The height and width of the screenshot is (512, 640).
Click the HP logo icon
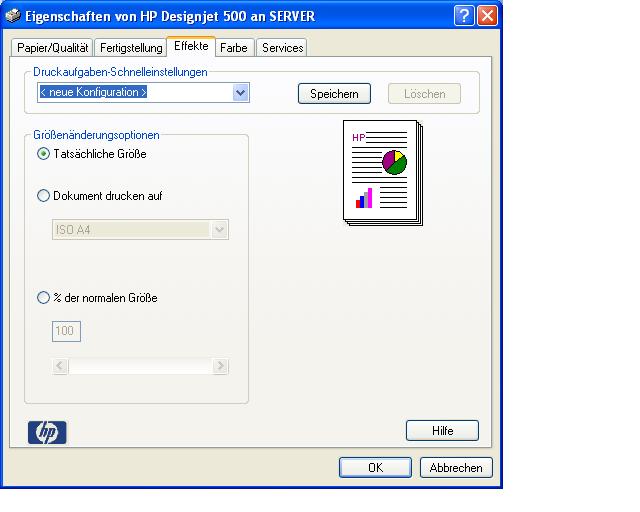[x=47, y=432]
